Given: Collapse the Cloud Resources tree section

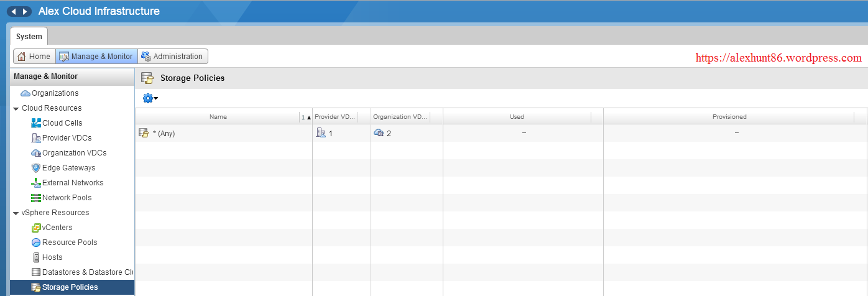Looking at the screenshot, I should [x=16, y=108].
